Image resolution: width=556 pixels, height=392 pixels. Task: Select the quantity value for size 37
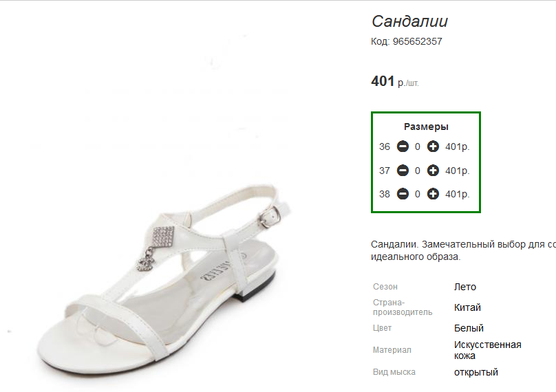coord(418,171)
